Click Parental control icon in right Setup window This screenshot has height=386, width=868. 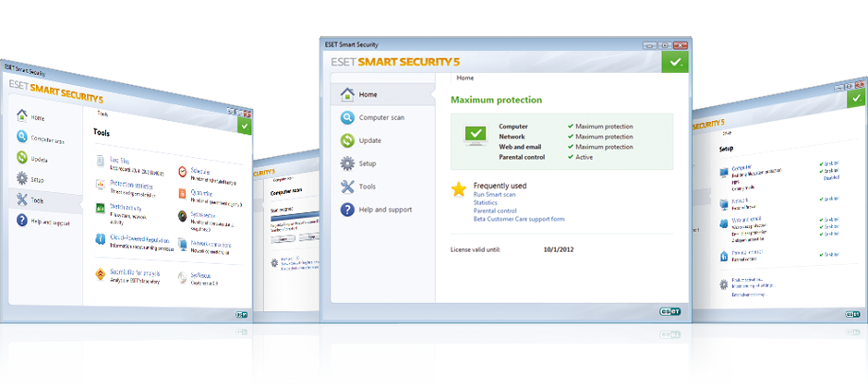(724, 257)
